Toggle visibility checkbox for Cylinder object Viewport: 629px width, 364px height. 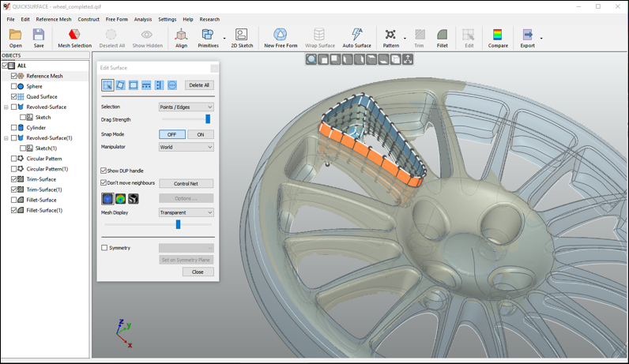(14, 128)
